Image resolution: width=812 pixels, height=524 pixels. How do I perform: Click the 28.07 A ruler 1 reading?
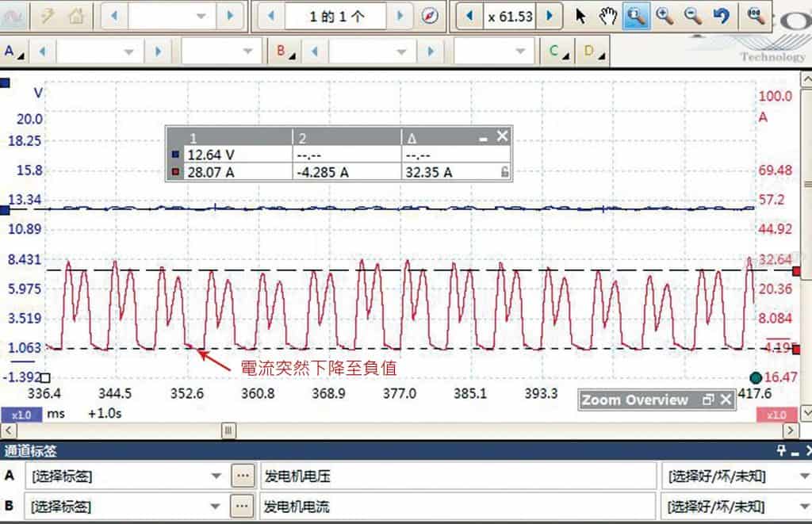[211, 172]
